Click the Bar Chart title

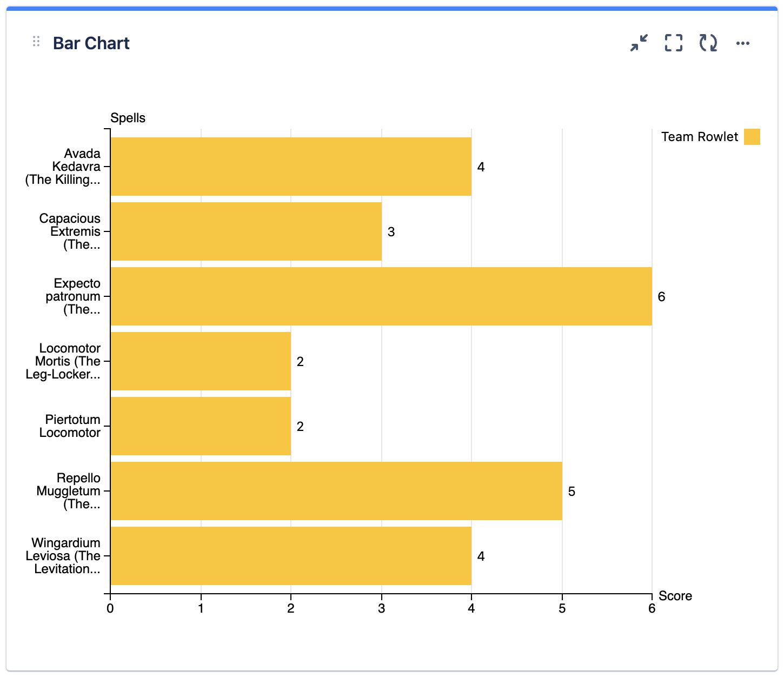click(x=91, y=43)
